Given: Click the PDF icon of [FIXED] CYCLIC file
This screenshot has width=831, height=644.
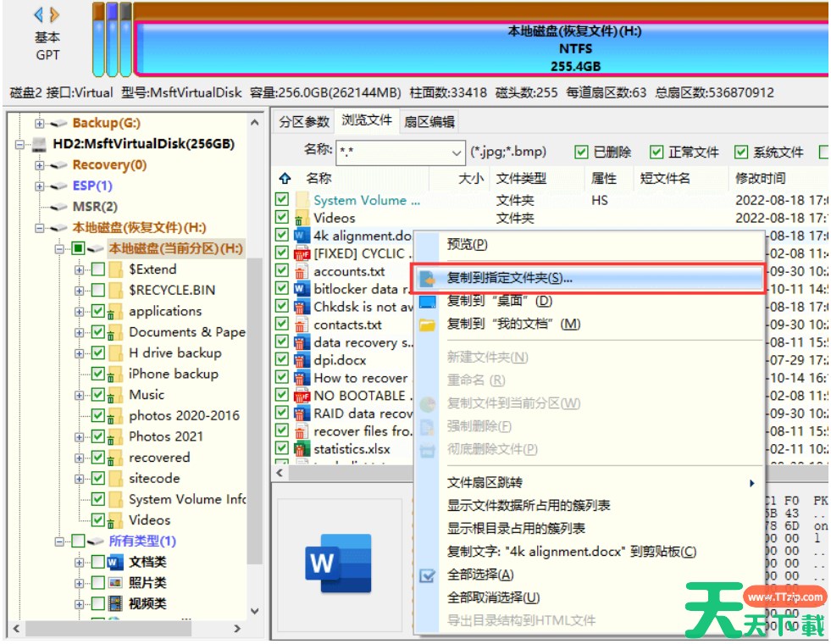Looking at the screenshot, I should [x=302, y=253].
